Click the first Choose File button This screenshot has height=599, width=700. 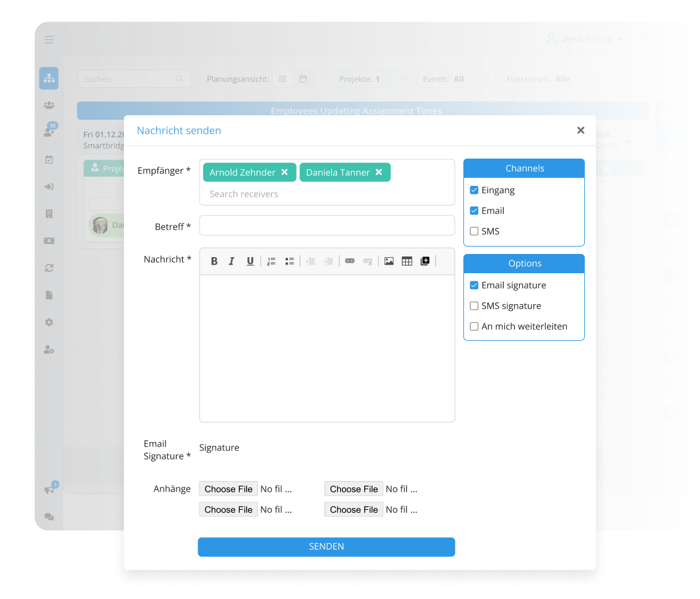click(229, 489)
